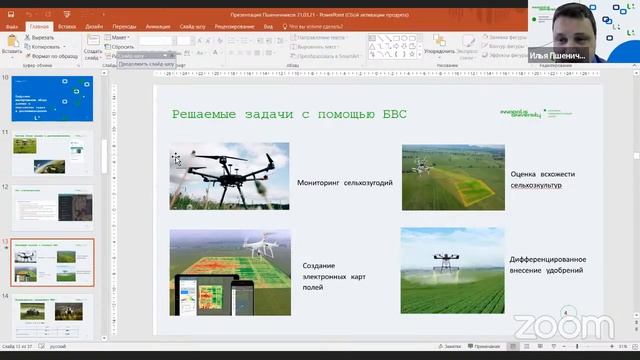This screenshot has height=360, width=640.
Task: Click Продолжить слайд-шоу tooltip button
Action: (x=146, y=64)
